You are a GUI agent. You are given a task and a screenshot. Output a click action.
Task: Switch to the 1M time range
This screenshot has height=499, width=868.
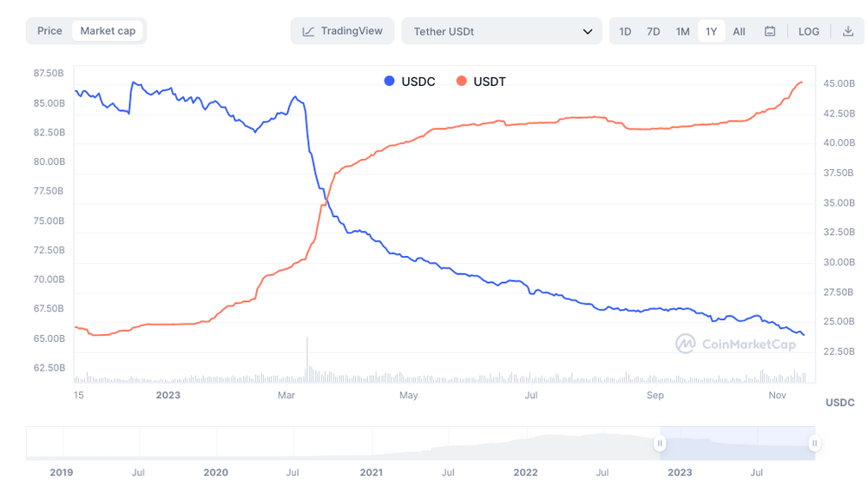coord(683,31)
